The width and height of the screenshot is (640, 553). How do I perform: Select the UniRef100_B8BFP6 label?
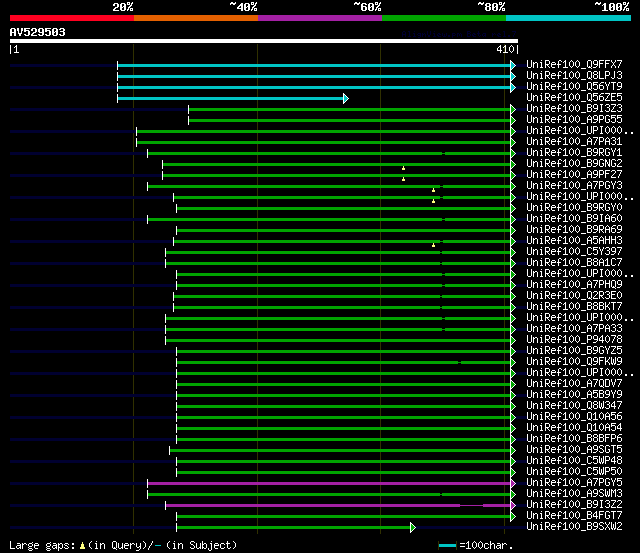coord(574,439)
